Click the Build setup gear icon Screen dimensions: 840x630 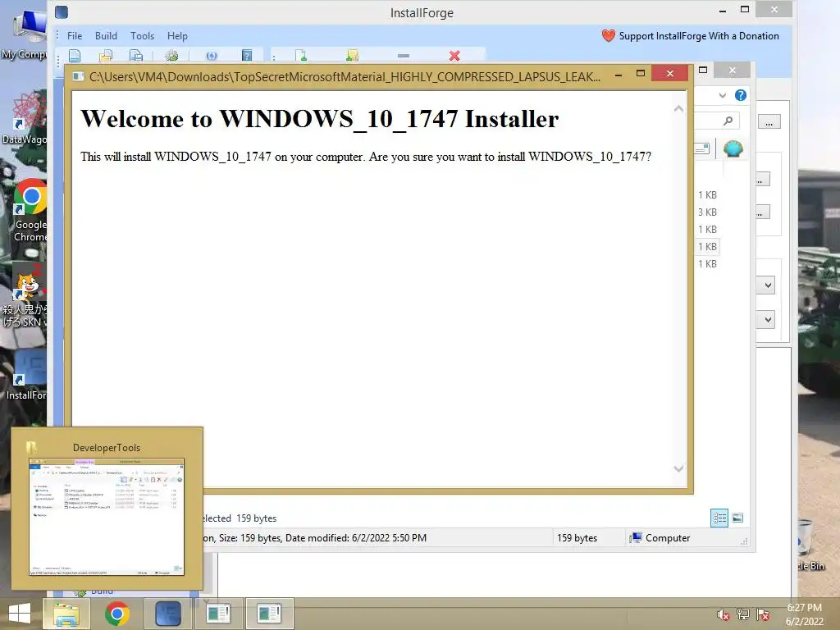[x=171, y=56]
